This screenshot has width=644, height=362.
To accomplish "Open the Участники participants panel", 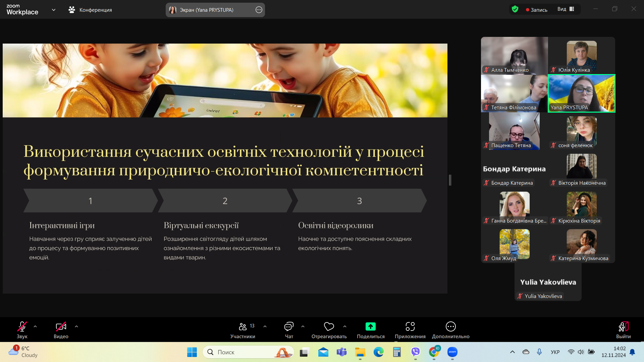I will point(243,330).
